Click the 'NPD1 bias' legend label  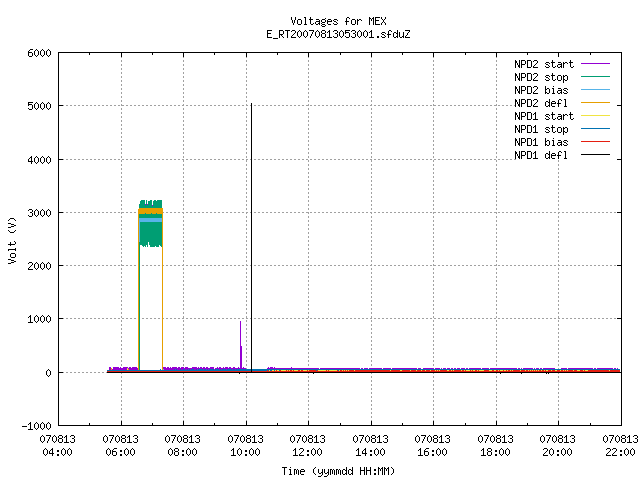coord(541,142)
